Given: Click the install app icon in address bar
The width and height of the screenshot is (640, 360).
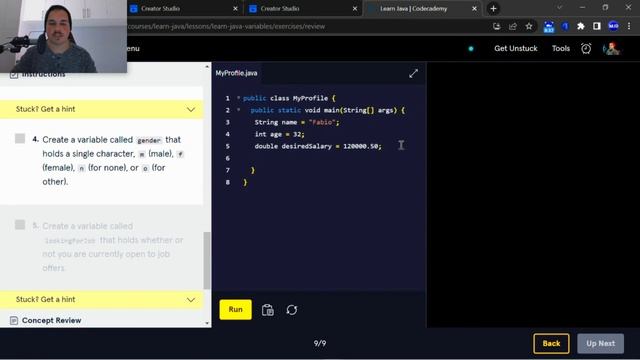Looking at the screenshot, I should tap(496, 26).
